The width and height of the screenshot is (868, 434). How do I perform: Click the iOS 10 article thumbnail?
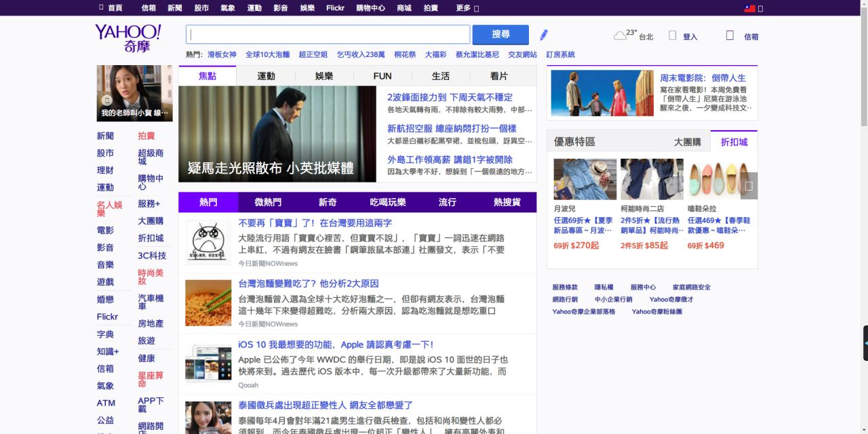pyautogui.click(x=208, y=363)
